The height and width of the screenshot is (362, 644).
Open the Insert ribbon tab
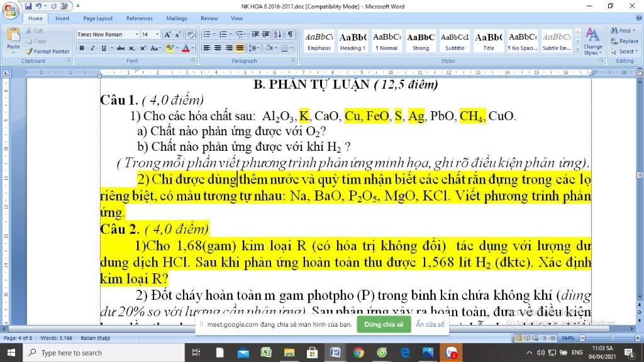[62, 18]
